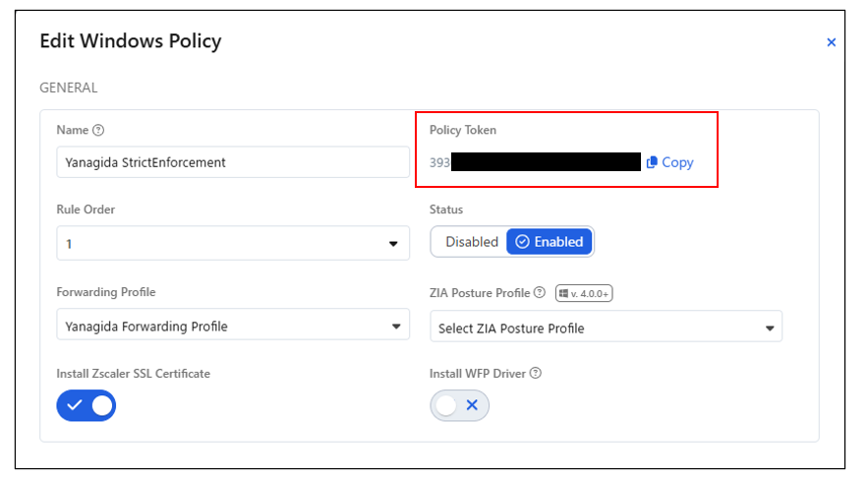Enable the Install WFP Driver switch

pyautogui.click(x=459, y=405)
